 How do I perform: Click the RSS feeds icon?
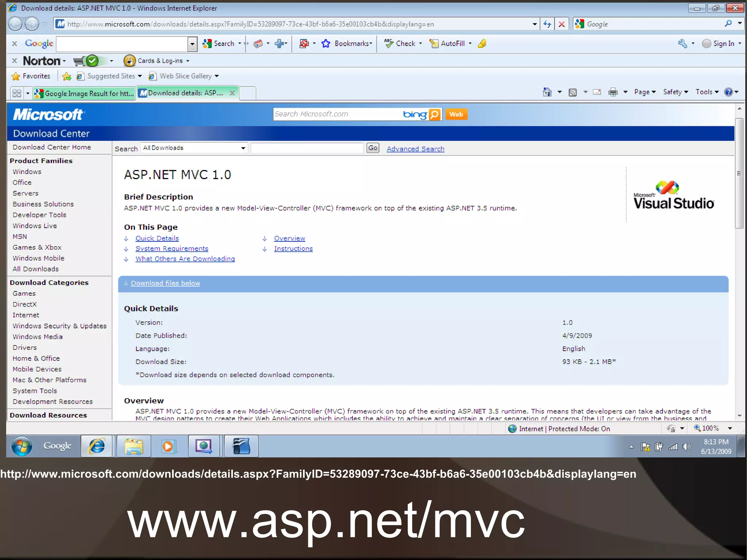pyautogui.click(x=573, y=92)
